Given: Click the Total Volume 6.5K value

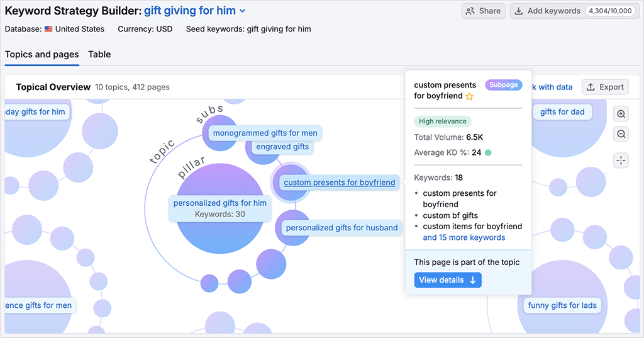Looking at the screenshot, I should tap(475, 137).
